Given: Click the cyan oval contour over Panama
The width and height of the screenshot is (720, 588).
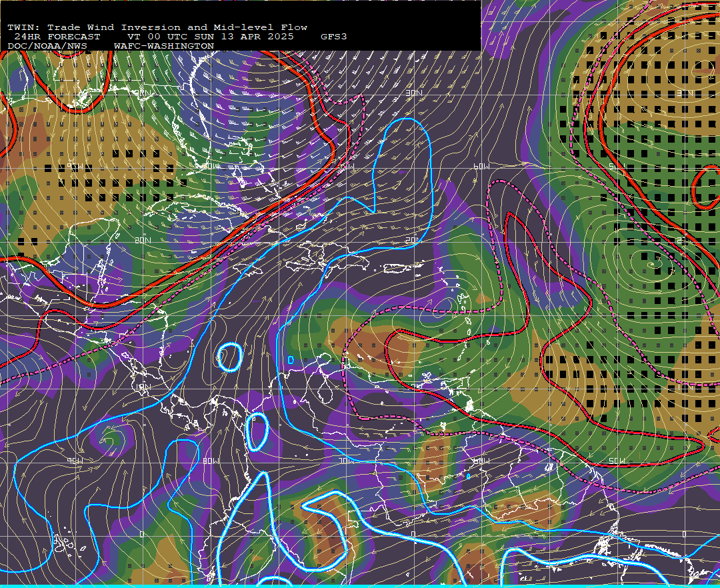Looking at the screenshot, I should click(x=257, y=431).
